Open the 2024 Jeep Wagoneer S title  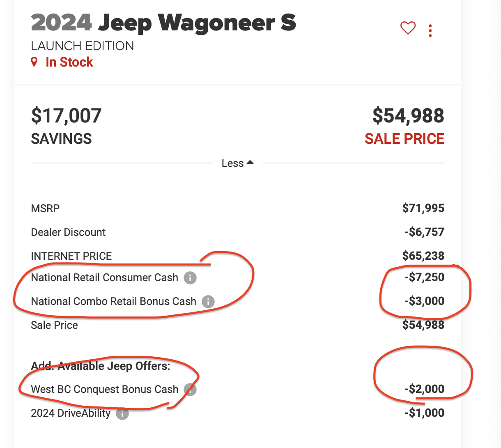tap(163, 23)
